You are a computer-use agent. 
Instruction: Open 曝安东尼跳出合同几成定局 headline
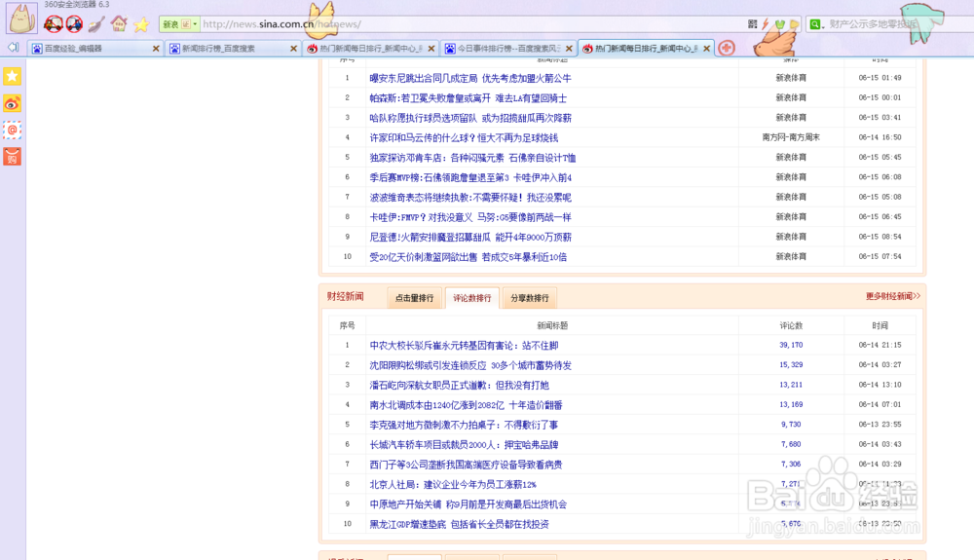coord(470,78)
